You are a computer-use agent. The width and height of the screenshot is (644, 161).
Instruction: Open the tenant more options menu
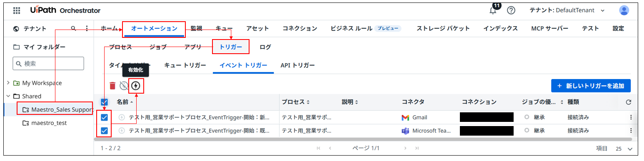(x=87, y=29)
